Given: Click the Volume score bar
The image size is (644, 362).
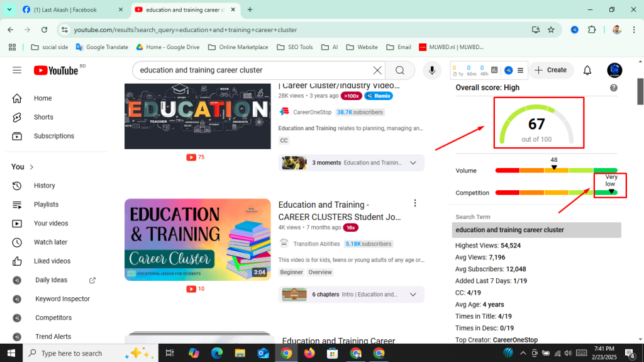Looking at the screenshot, I should tap(556, 171).
